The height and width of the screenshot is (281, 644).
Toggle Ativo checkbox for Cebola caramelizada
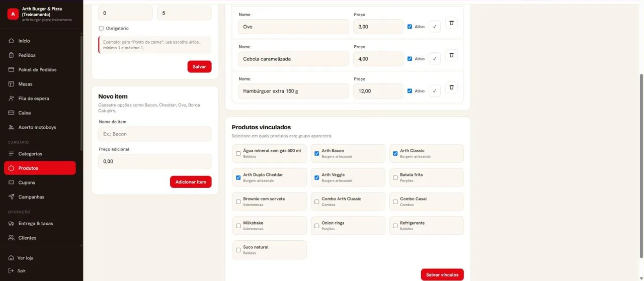click(x=410, y=59)
